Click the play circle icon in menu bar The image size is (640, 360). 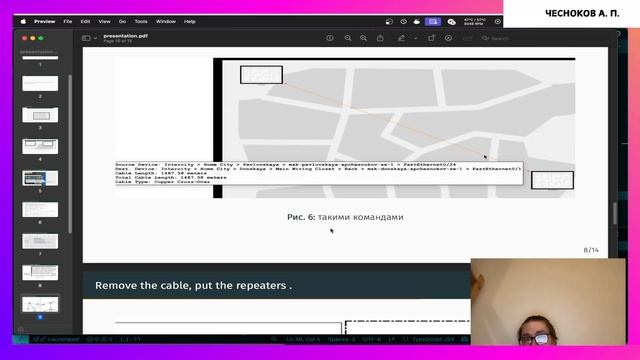[498, 22]
